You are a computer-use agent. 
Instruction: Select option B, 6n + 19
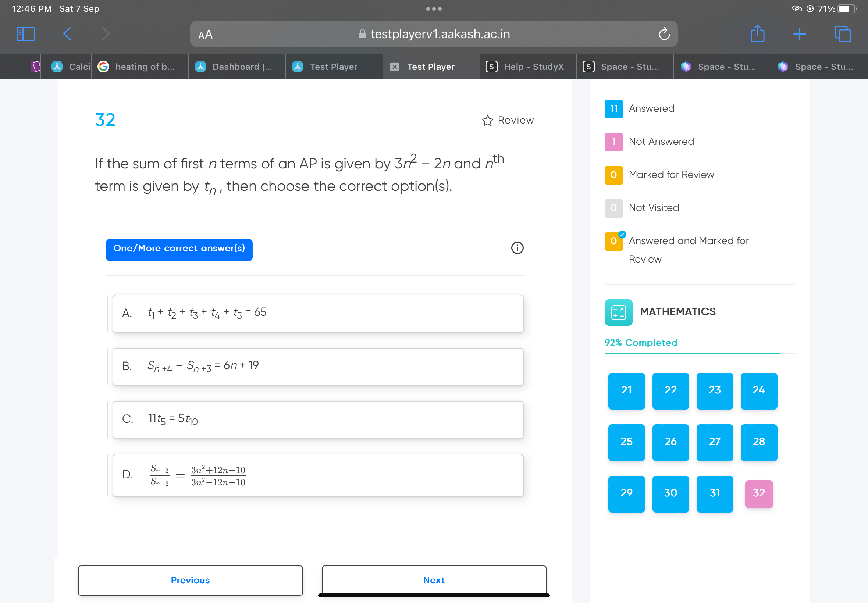point(318,367)
